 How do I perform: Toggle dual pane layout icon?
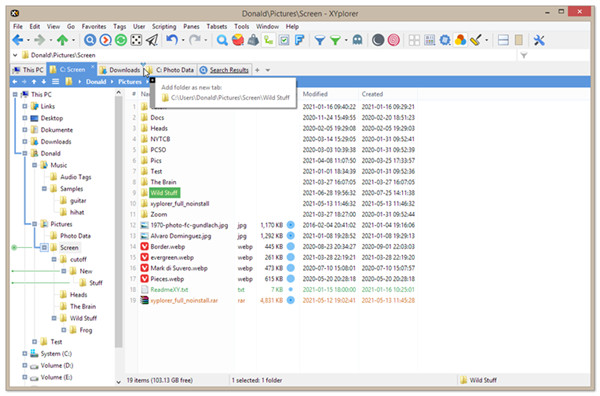click(503, 40)
